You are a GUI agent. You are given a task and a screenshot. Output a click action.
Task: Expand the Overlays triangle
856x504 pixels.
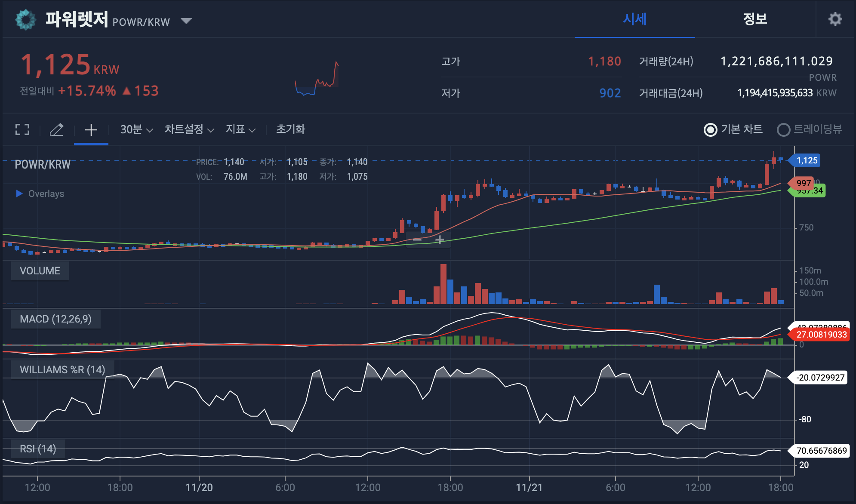(x=19, y=194)
